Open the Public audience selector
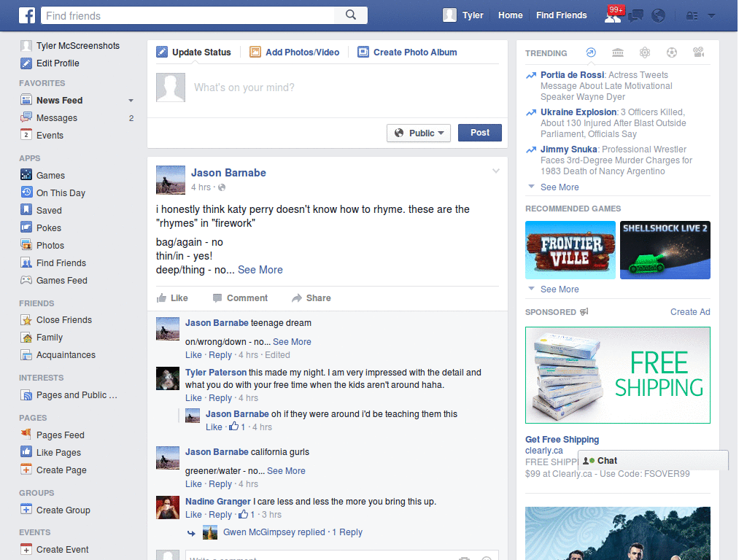747x560 pixels. tap(419, 133)
